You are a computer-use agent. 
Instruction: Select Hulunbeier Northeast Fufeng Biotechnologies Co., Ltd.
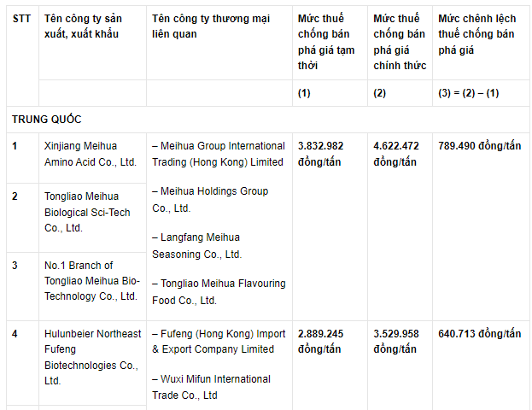[92, 357]
